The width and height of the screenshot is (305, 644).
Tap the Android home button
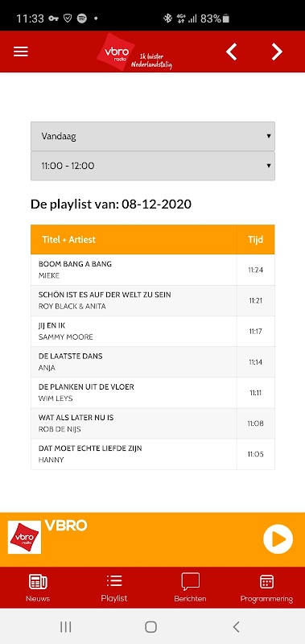[151, 627]
